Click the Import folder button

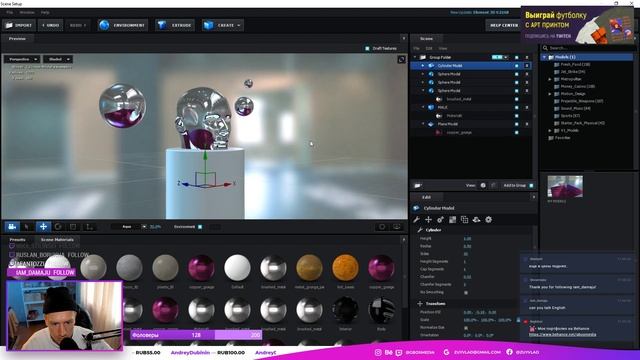[x=19, y=25]
